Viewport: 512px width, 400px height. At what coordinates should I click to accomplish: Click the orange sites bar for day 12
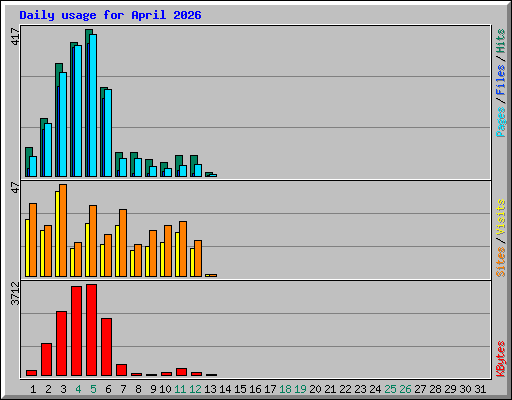(198, 259)
